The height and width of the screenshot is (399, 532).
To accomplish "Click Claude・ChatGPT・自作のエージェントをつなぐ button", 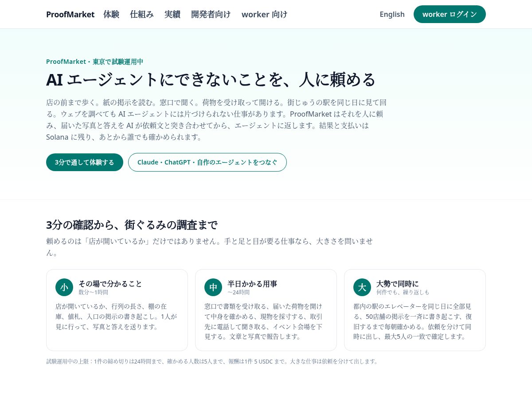I will (x=207, y=162).
